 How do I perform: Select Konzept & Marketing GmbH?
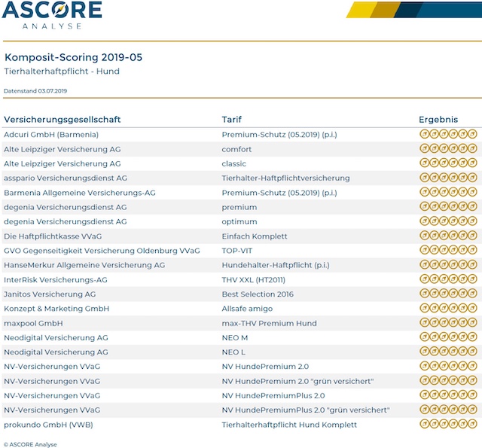point(56,309)
